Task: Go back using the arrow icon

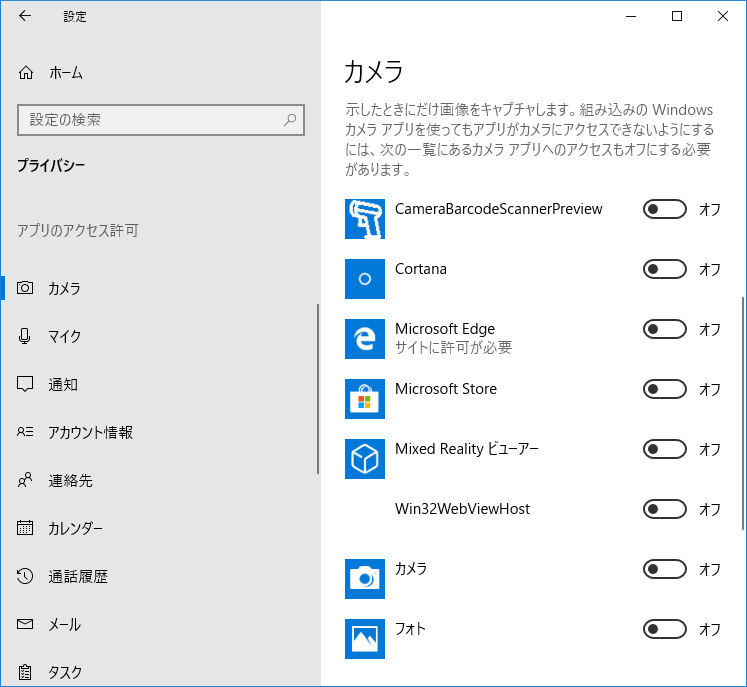Action: [25, 16]
